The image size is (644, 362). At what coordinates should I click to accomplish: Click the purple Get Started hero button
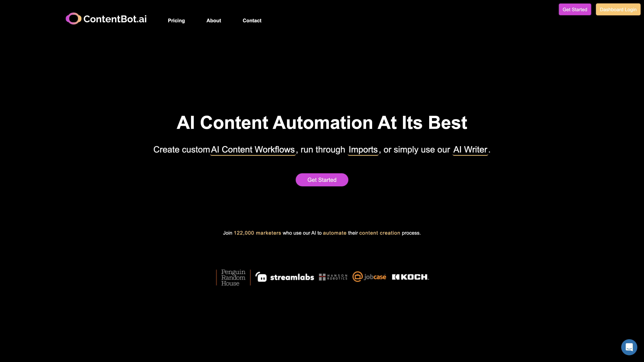tap(322, 180)
